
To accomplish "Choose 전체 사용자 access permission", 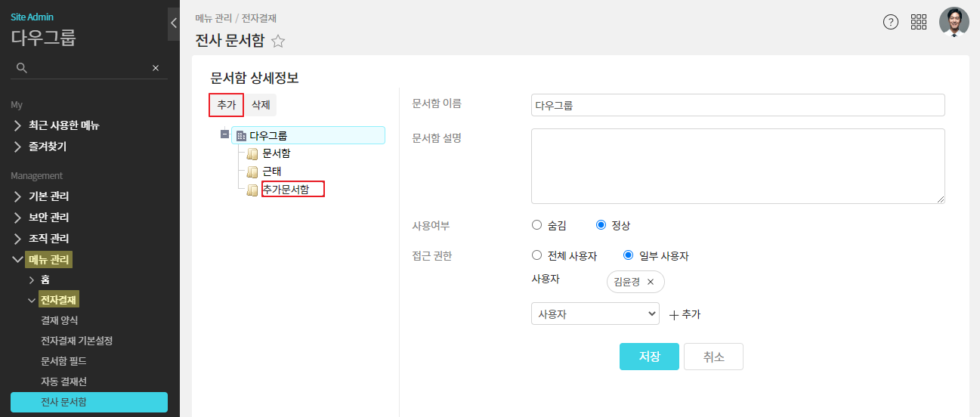I will pos(537,256).
